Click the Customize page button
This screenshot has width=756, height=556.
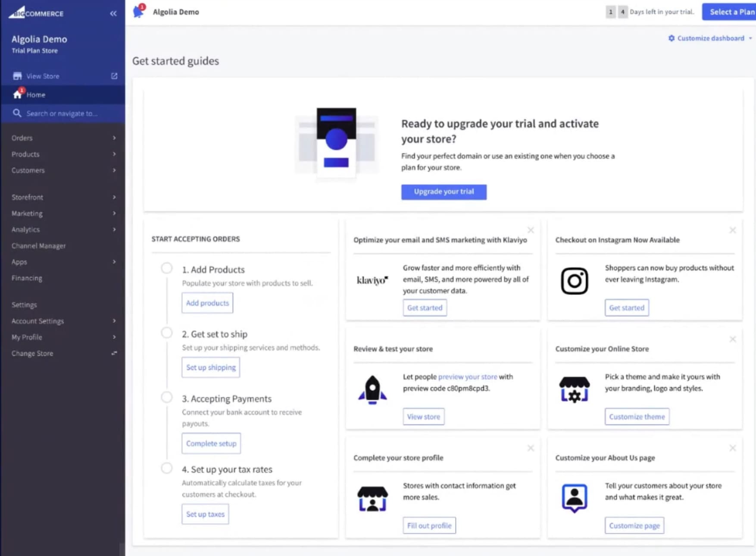tap(634, 525)
